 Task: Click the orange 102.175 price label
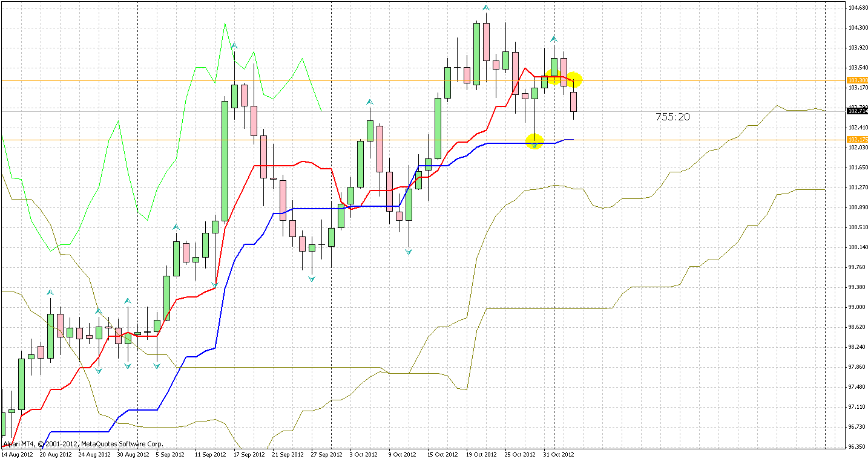(x=857, y=140)
